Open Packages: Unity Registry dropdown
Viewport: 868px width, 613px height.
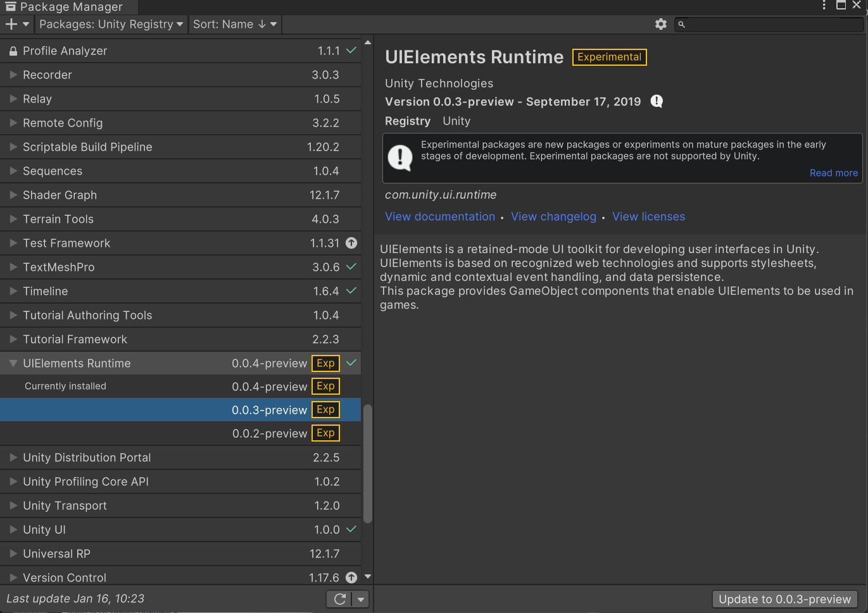pyautogui.click(x=111, y=24)
